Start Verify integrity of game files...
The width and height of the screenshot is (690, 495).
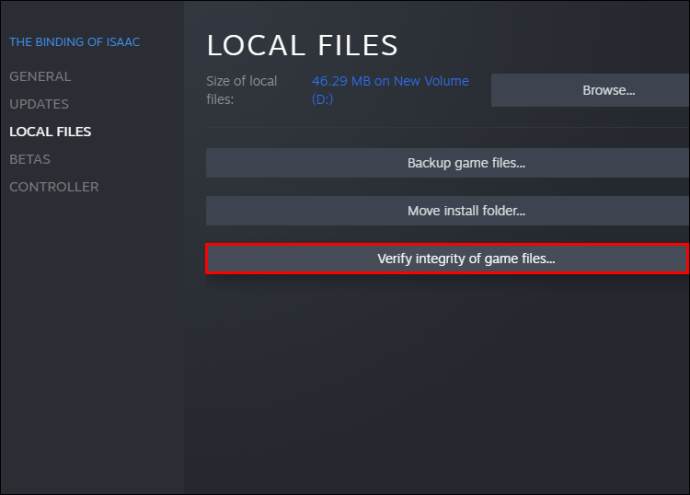click(447, 259)
